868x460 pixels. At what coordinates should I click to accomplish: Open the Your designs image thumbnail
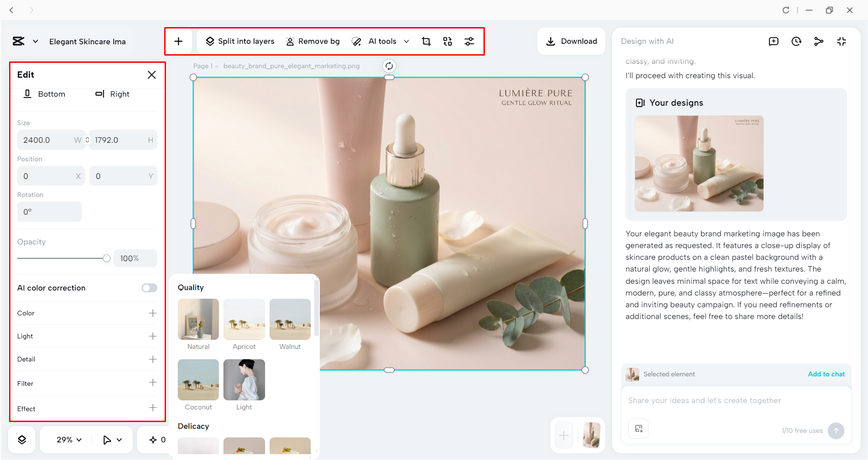click(x=699, y=164)
